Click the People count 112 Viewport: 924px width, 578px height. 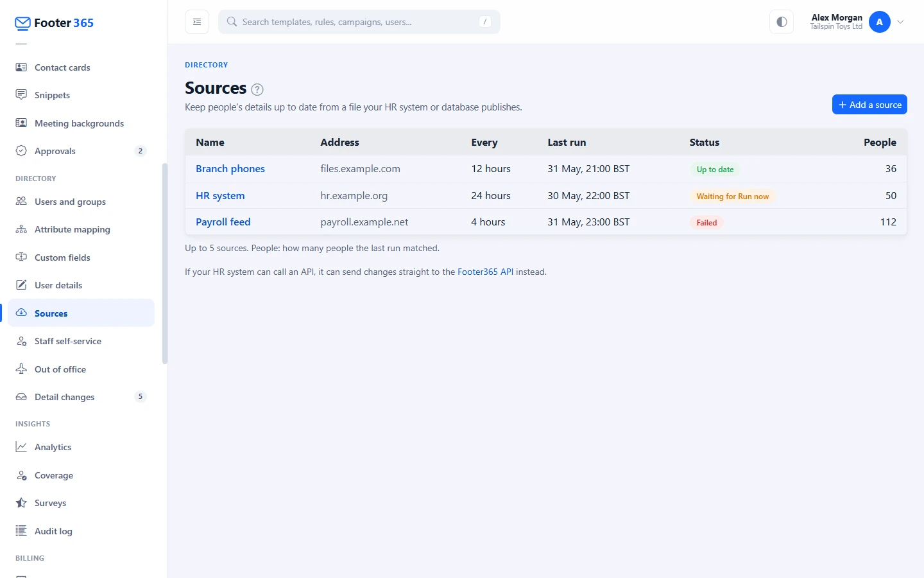click(888, 222)
